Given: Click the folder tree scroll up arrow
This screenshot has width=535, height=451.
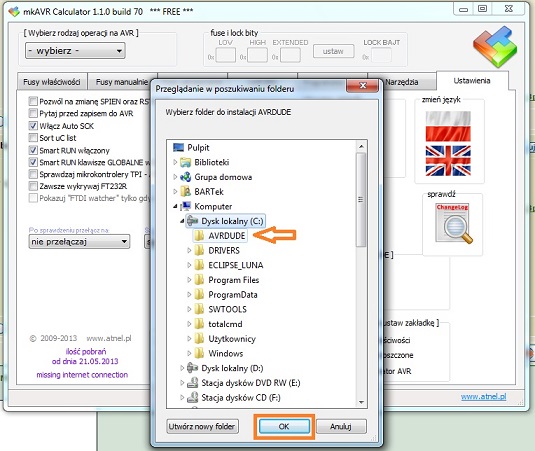Looking at the screenshot, I should pyautogui.click(x=361, y=147).
